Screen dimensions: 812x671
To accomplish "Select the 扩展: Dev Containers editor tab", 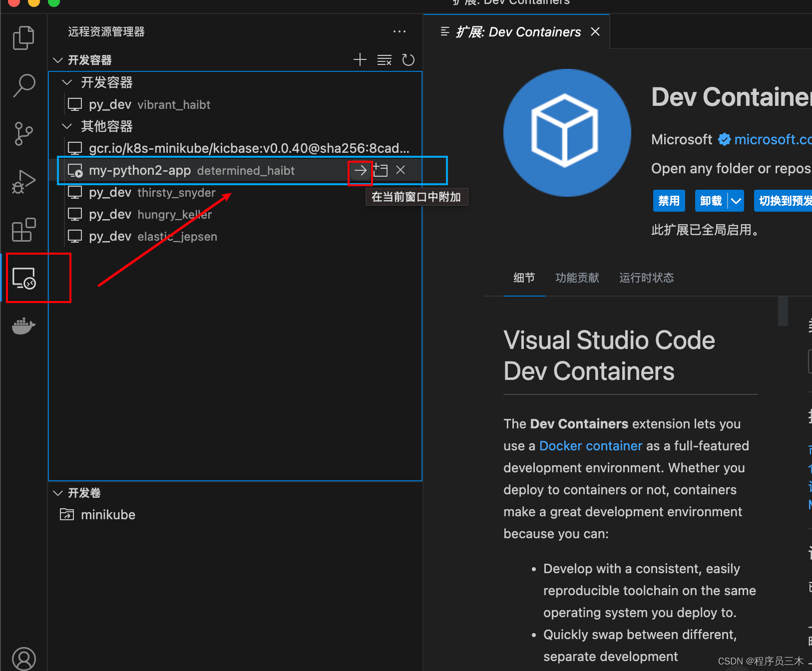I will click(516, 31).
